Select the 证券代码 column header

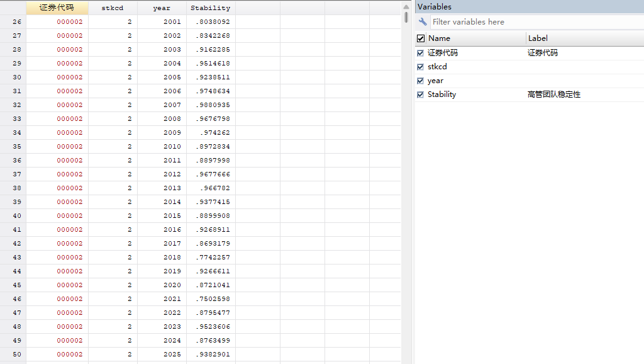[57, 8]
